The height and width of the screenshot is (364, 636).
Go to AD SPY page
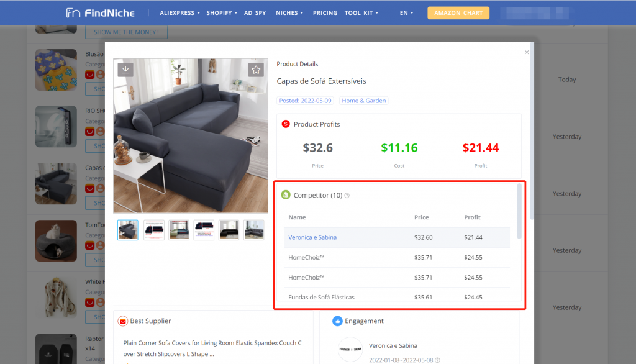point(255,13)
